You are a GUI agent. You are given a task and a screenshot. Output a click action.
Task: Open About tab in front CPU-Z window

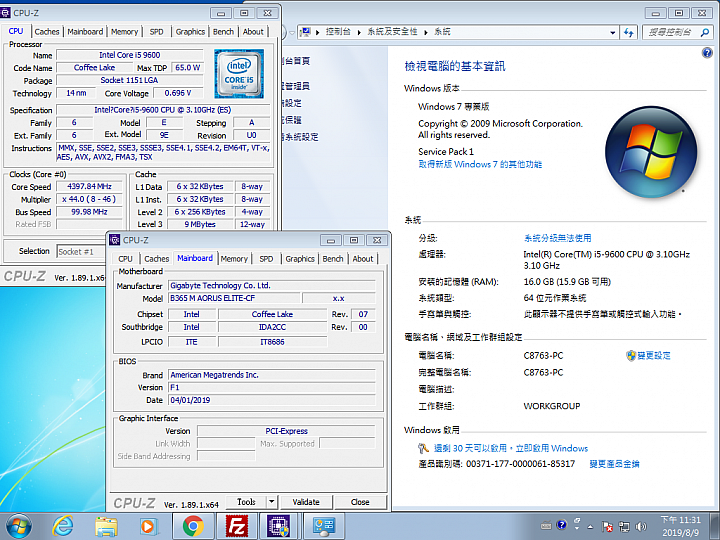point(363,259)
